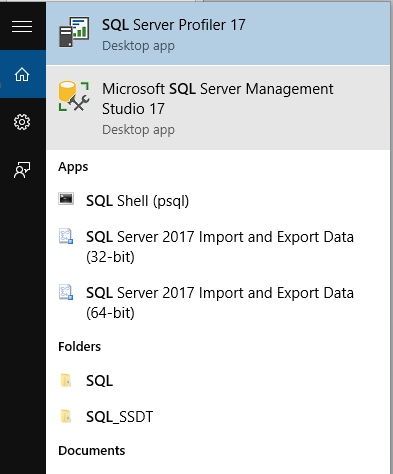Open SQL Server 2017 Import and Export Data (32-bit)
This screenshot has height=474, width=393.
(218, 247)
